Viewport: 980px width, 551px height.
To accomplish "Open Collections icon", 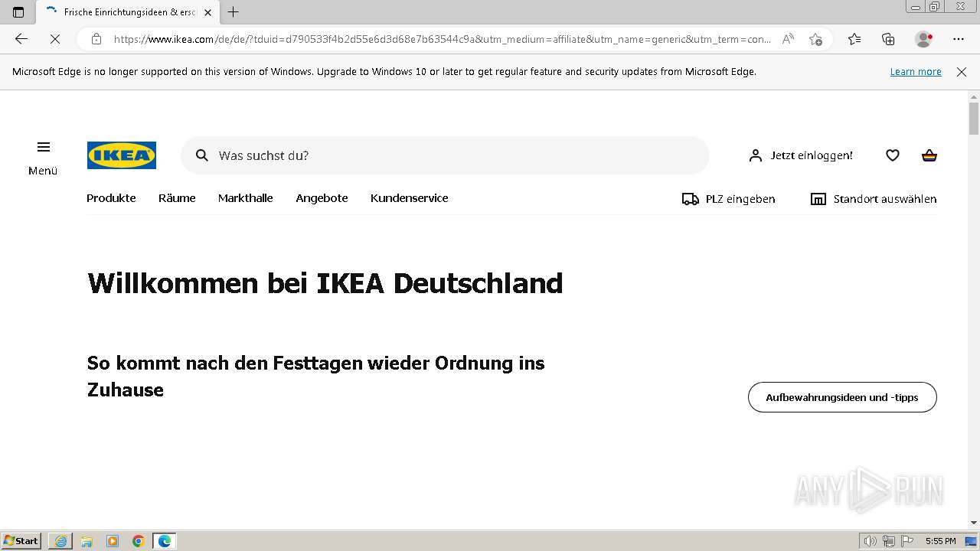I will coord(888,39).
